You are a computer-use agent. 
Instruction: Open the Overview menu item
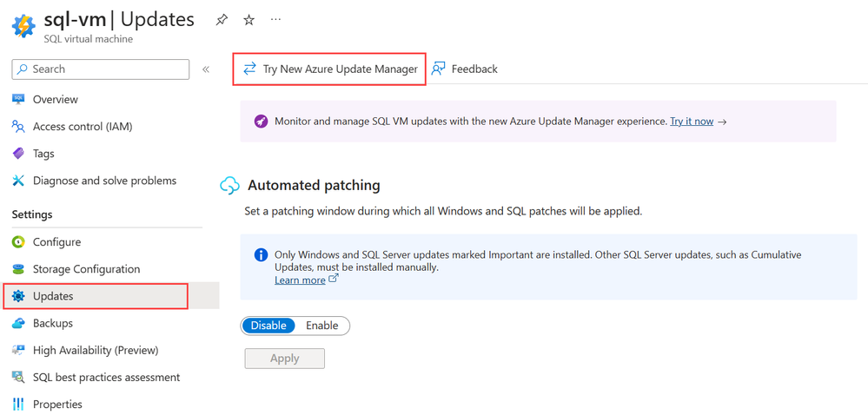click(56, 100)
